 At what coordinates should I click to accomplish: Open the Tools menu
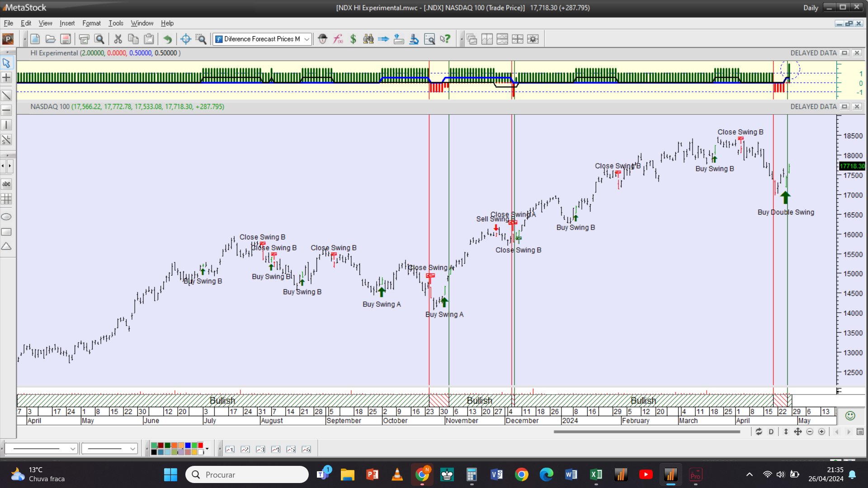[116, 23]
